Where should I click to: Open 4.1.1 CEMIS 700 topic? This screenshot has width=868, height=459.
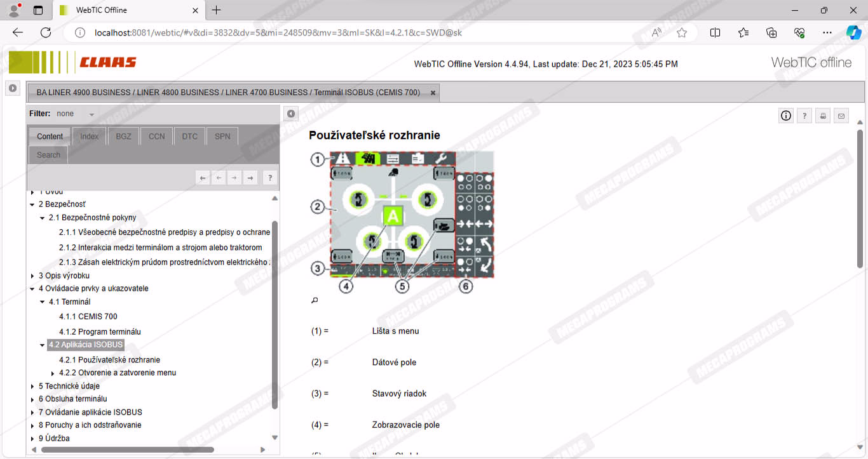(88, 316)
